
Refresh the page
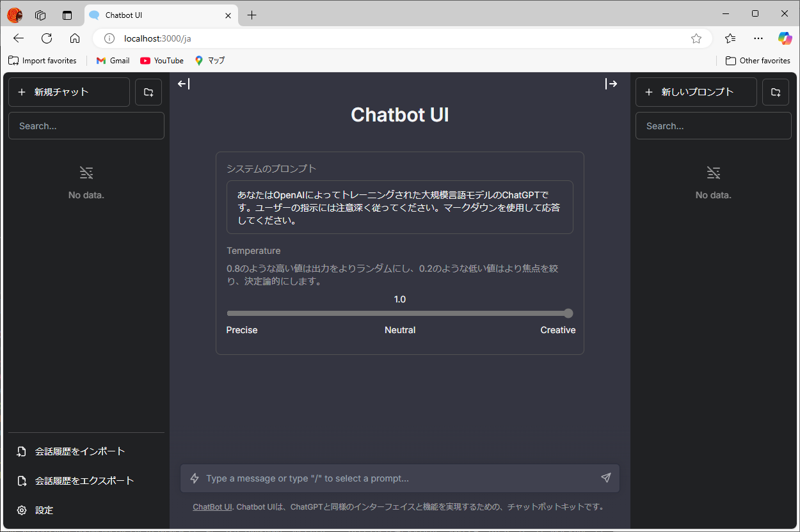point(47,38)
